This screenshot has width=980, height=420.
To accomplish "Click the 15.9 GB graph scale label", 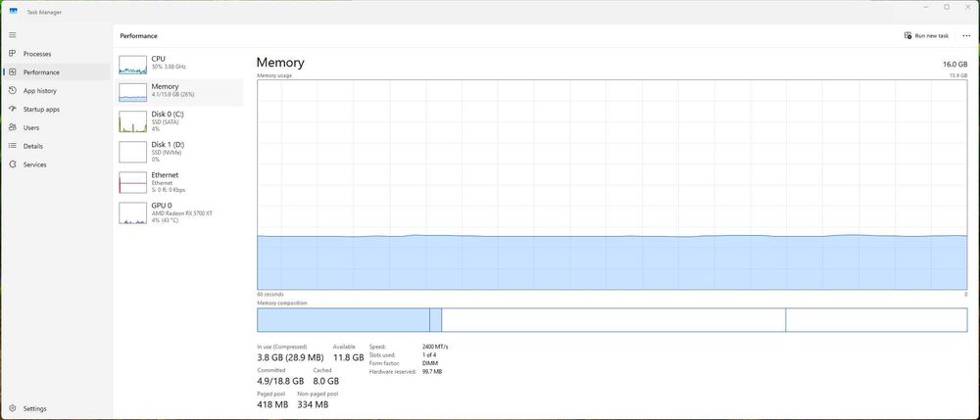I will coord(958,75).
